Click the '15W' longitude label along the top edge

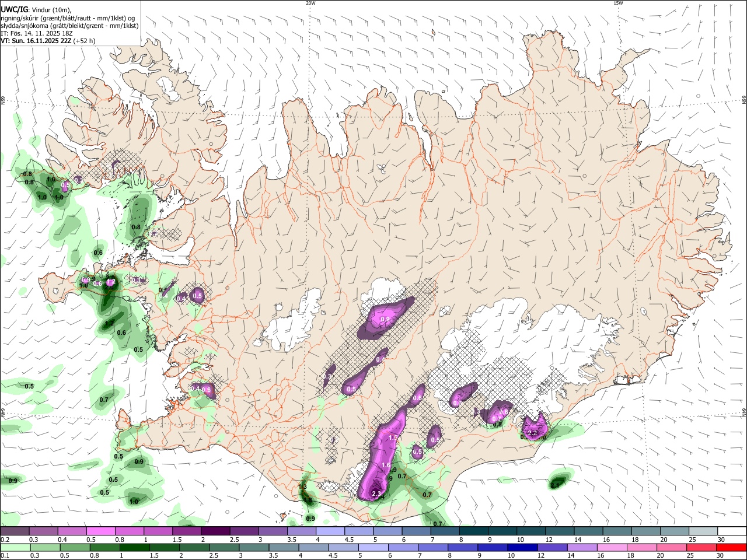pos(618,3)
